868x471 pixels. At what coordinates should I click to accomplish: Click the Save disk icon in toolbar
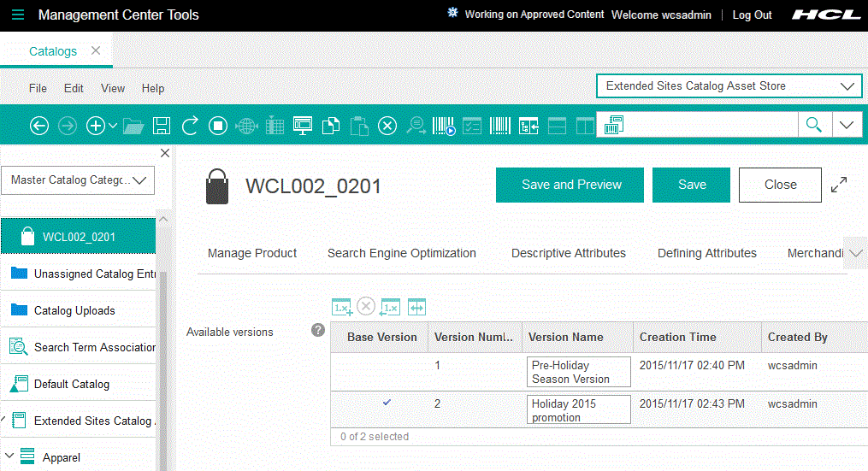click(161, 126)
